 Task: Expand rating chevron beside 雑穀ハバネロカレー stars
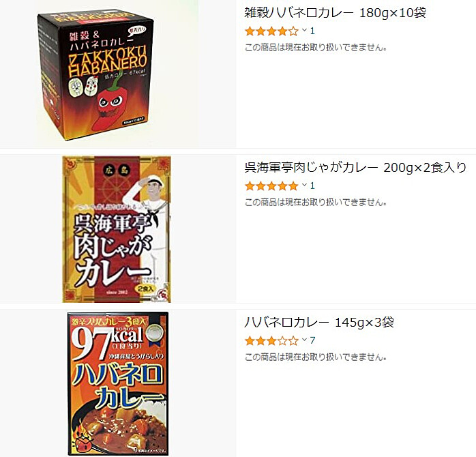pos(304,31)
